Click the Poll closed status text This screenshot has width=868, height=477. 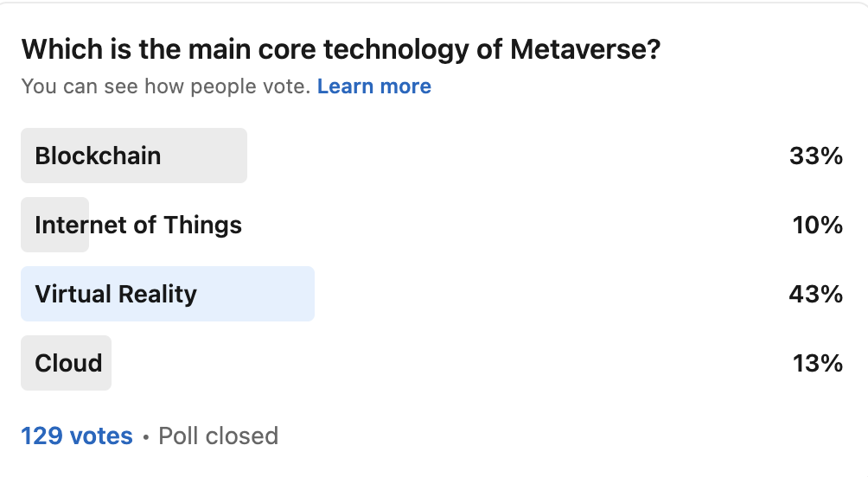218,436
